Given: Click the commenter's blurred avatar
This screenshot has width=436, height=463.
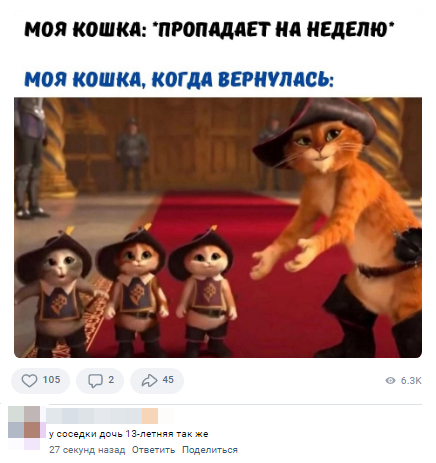Looking at the screenshot, I should tap(26, 427).
